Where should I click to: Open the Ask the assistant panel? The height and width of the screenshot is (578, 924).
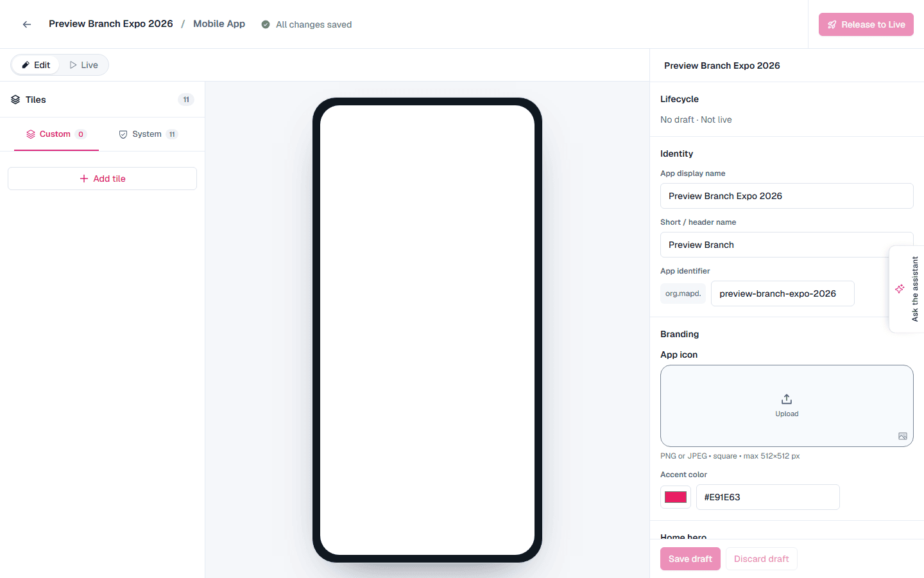coord(907,289)
